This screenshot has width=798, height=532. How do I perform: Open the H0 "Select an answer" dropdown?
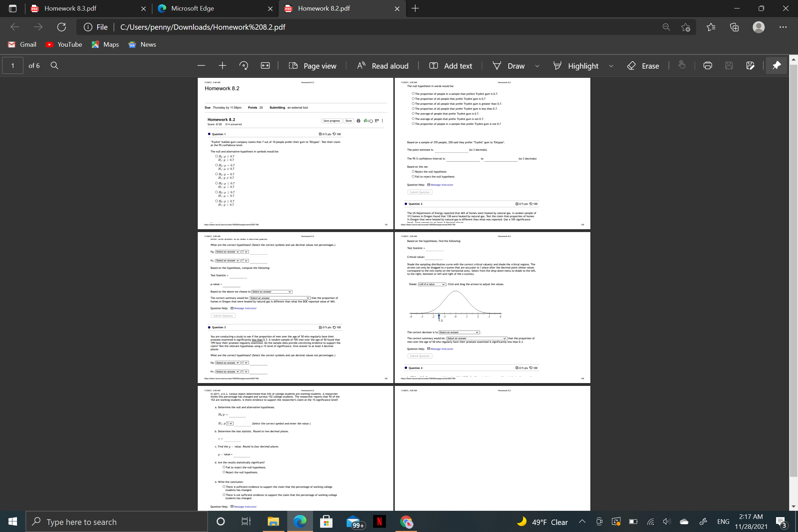(227, 251)
